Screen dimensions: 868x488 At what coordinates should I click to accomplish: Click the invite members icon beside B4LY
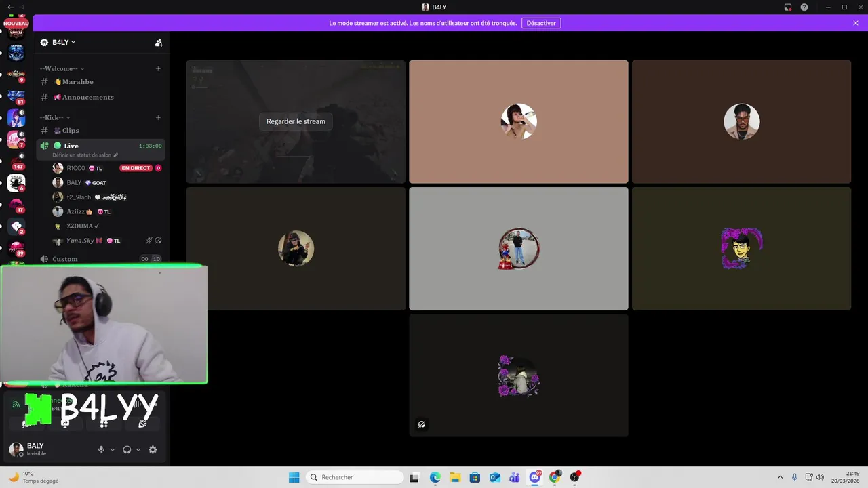click(159, 42)
